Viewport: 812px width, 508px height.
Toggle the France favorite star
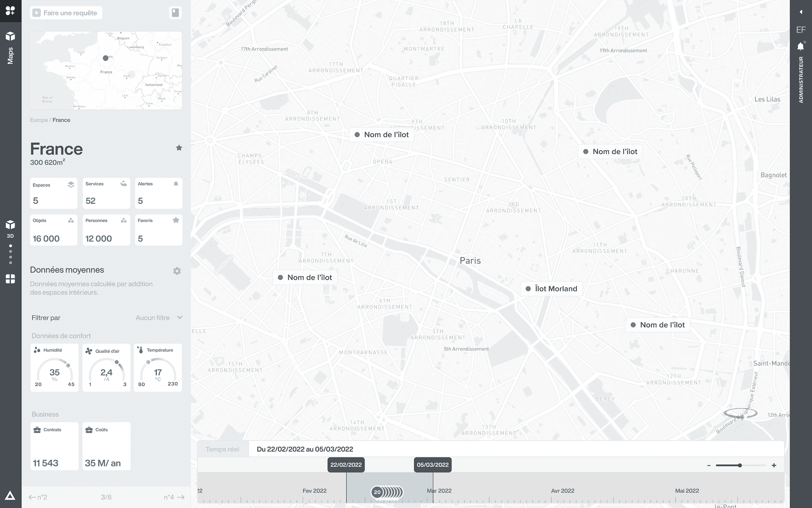point(179,148)
